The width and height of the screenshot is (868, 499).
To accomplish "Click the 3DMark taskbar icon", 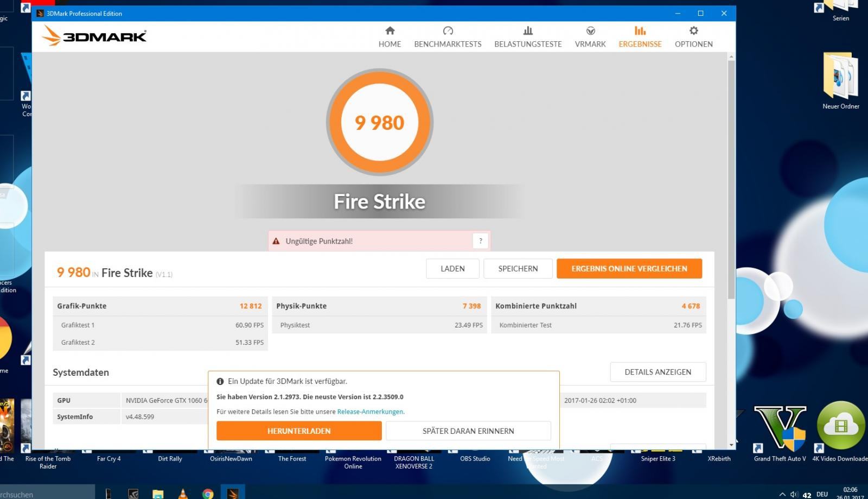I will tap(233, 493).
